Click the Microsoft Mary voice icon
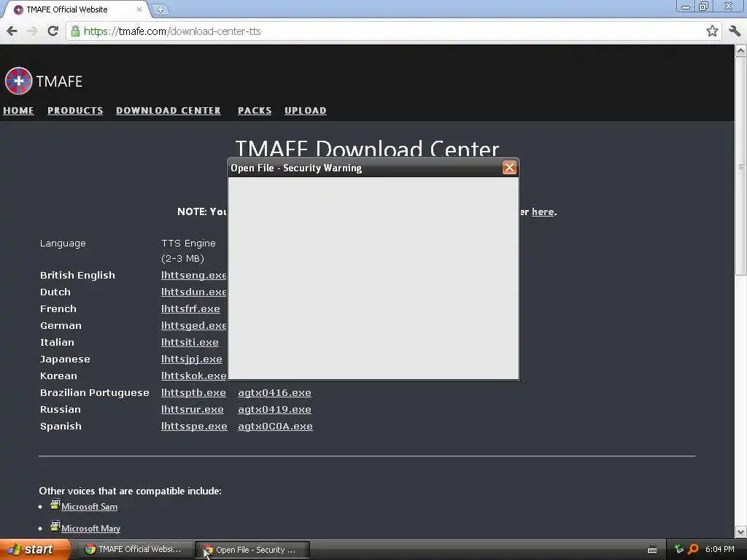The width and height of the screenshot is (747, 560). (55, 526)
